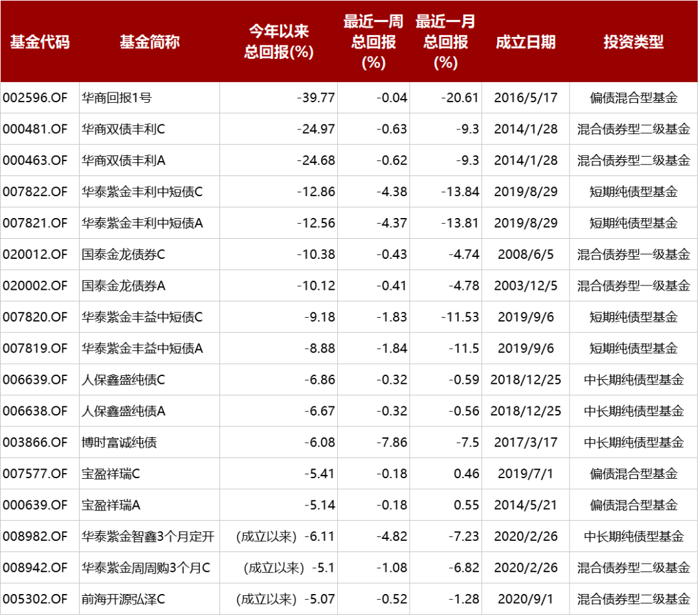699x616 pixels.
Task: Select fund name 华泰紫金丰利中短债A
Action: (x=142, y=223)
